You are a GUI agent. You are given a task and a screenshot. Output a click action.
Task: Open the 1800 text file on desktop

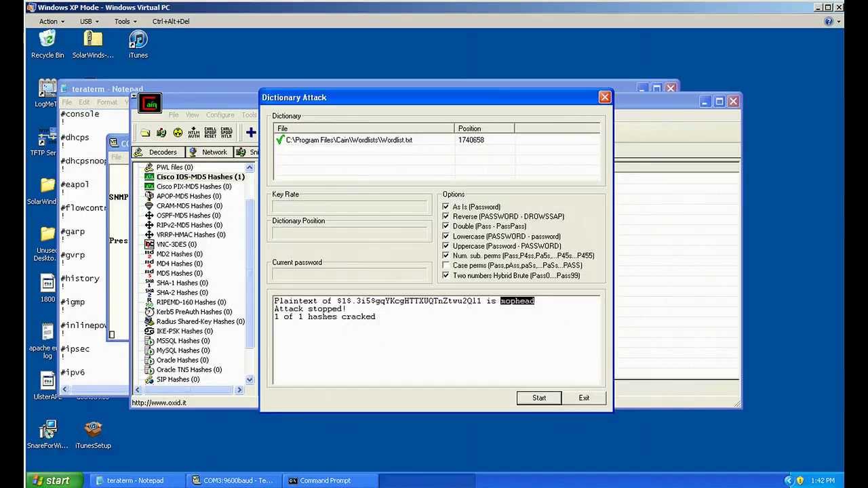47,288
